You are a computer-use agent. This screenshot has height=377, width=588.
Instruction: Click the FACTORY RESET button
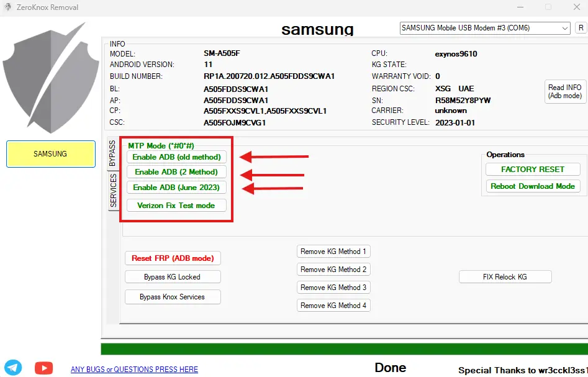(x=533, y=169)
